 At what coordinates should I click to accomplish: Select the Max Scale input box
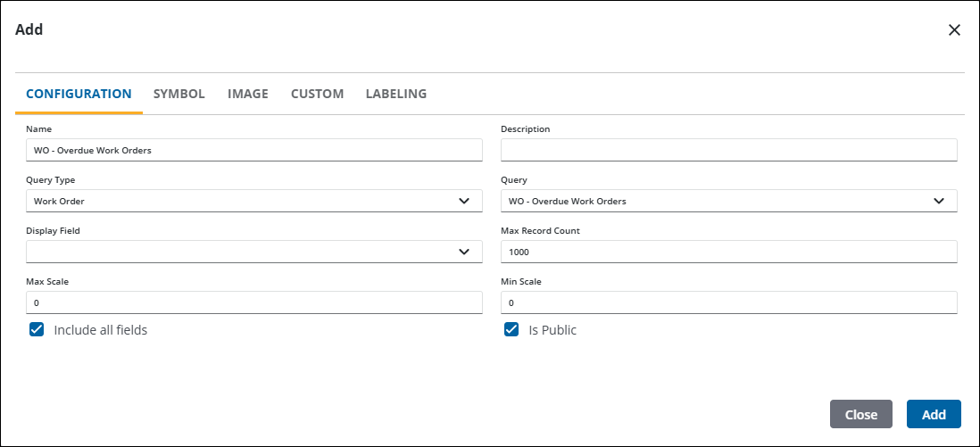pyautogui.click(x=254, y=302)
